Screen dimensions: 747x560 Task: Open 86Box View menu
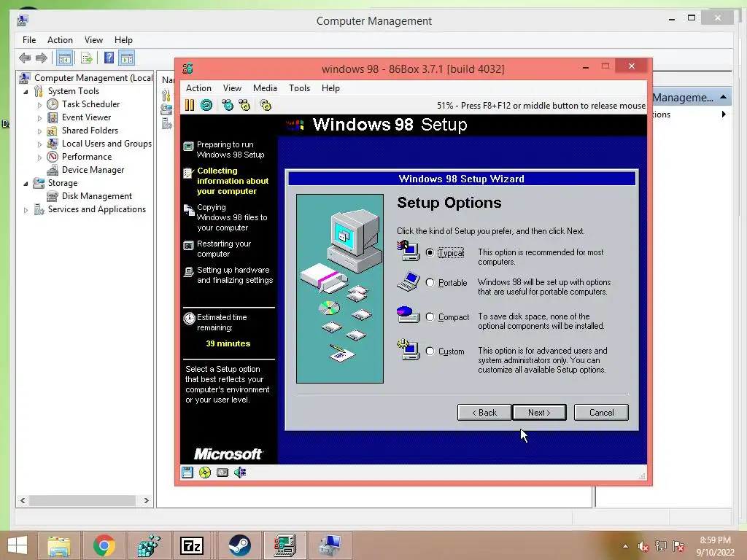click(232, 88)
